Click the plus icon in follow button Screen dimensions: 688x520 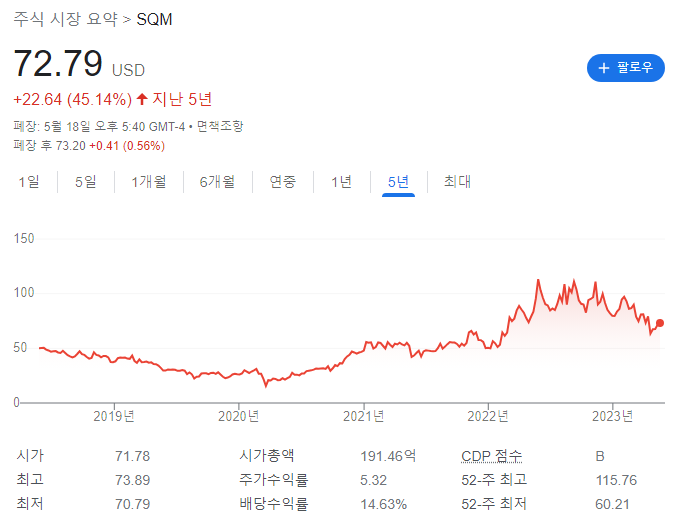point(604,68)
